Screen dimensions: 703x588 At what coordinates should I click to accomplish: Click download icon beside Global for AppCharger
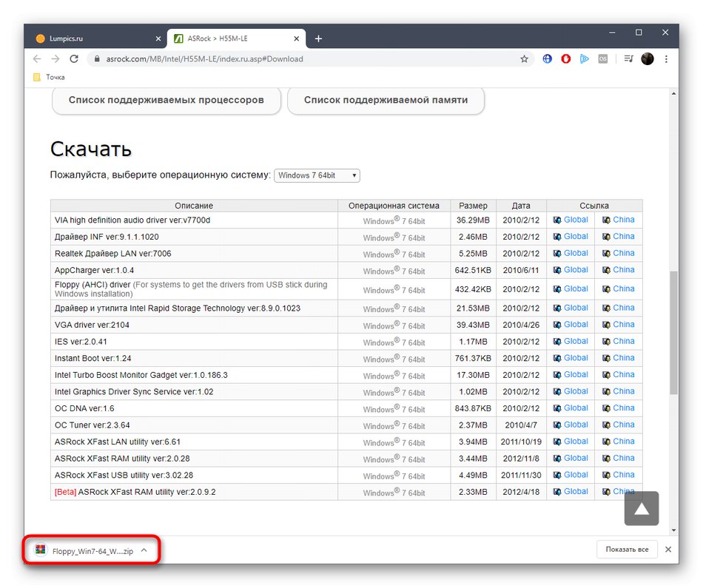click(x=557, y=270)
